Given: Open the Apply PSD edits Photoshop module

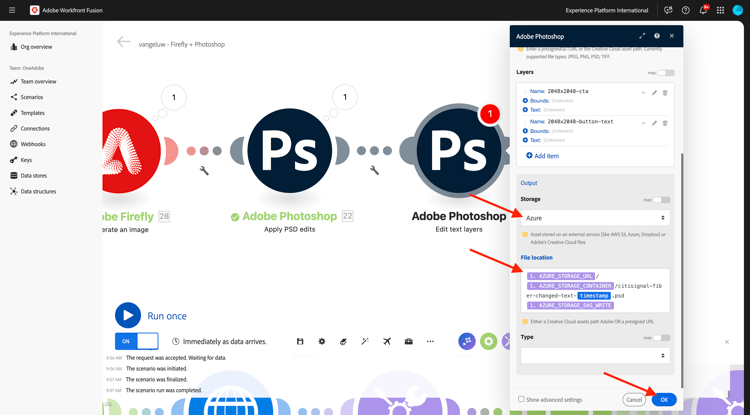Looking at the screenshot, I should 290,151.
